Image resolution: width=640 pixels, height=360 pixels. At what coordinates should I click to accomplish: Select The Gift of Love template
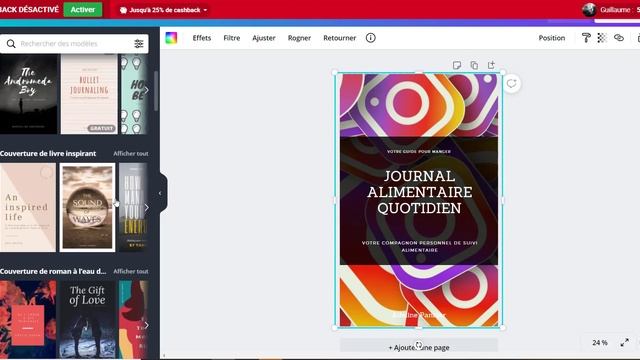coord(87,320)
